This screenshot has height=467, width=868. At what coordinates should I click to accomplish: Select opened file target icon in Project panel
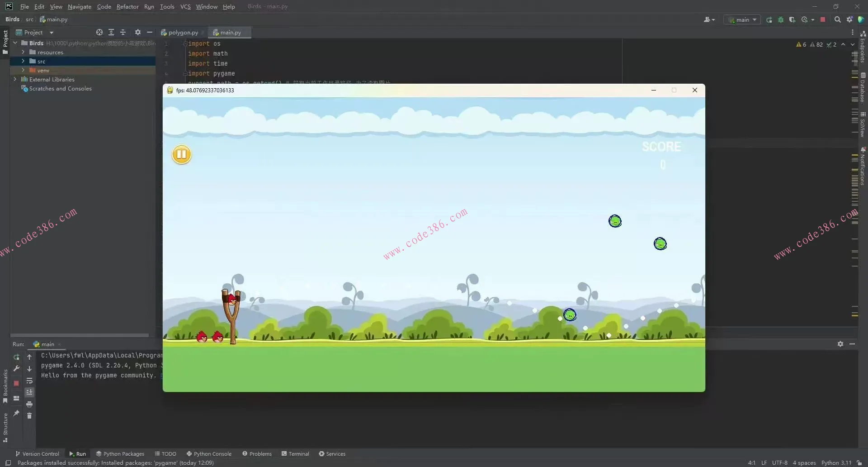click(99, 33)
